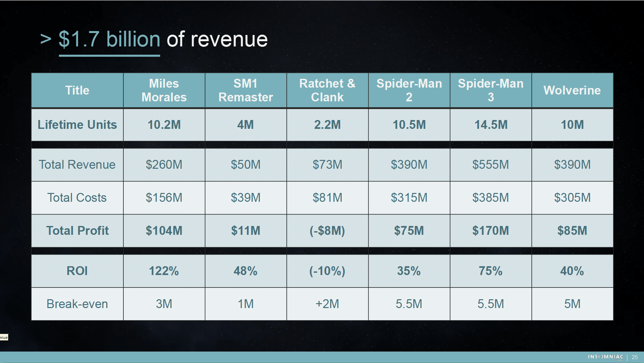Click the "2.2M" lifetime units cell
This screenshot has width=644, height=363.
[x=327, y=125]
